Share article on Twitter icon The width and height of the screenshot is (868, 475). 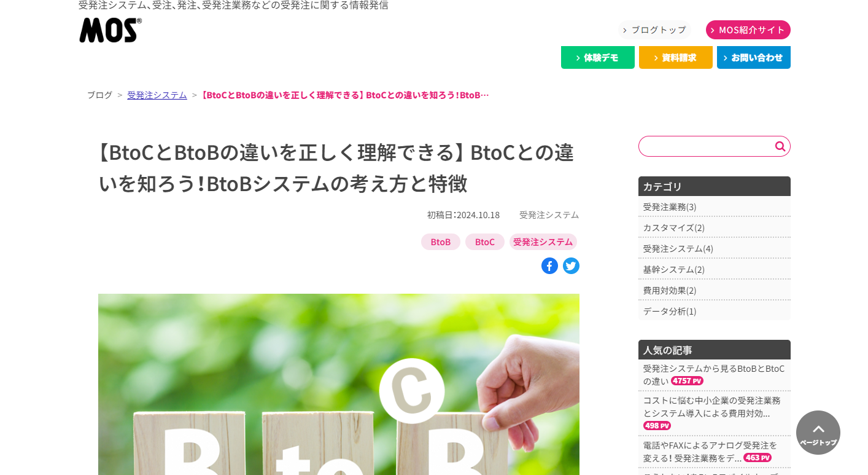pyautogui.click(x=571, y=265)
